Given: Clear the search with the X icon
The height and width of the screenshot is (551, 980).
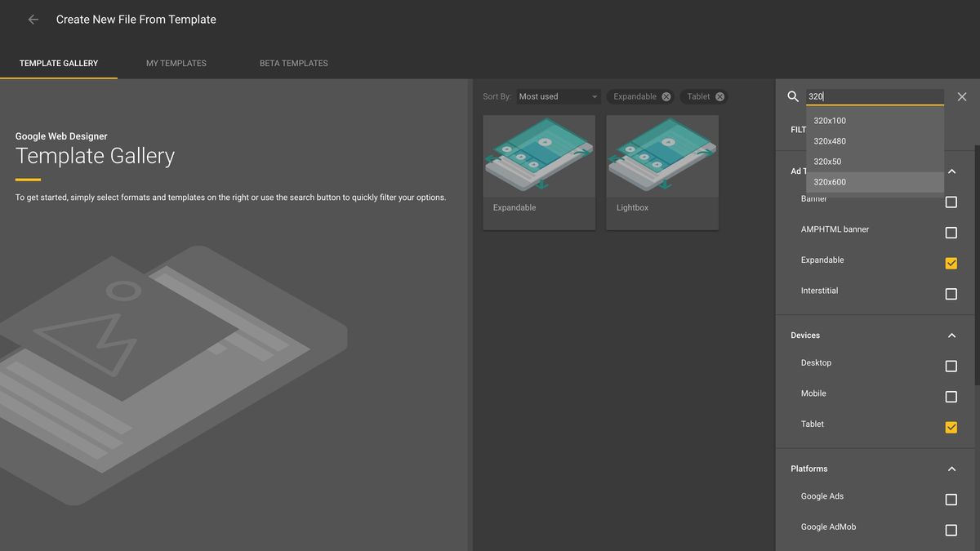Looking at the screenshot, I should [x=961, y=96].
